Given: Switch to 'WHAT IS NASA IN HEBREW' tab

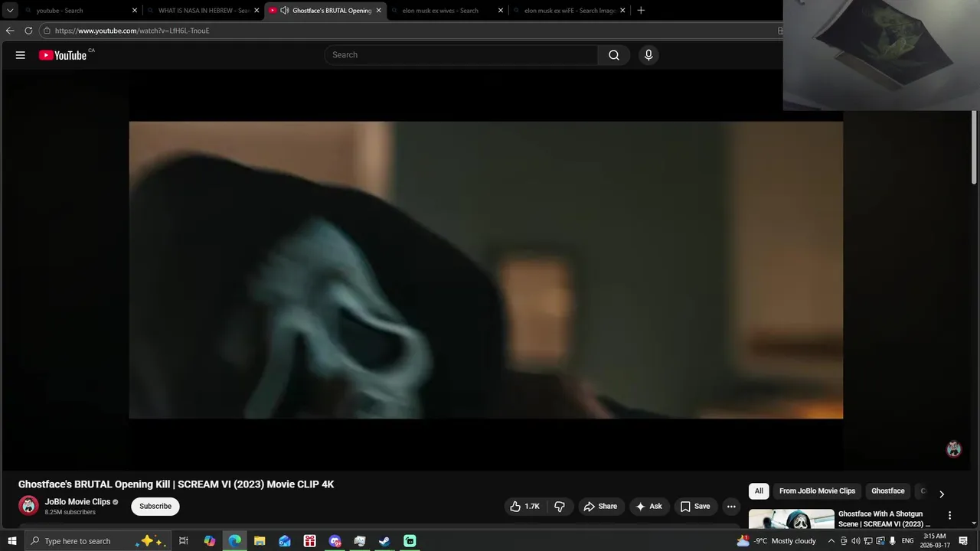Looking at the screenshot, I should 203,11.
